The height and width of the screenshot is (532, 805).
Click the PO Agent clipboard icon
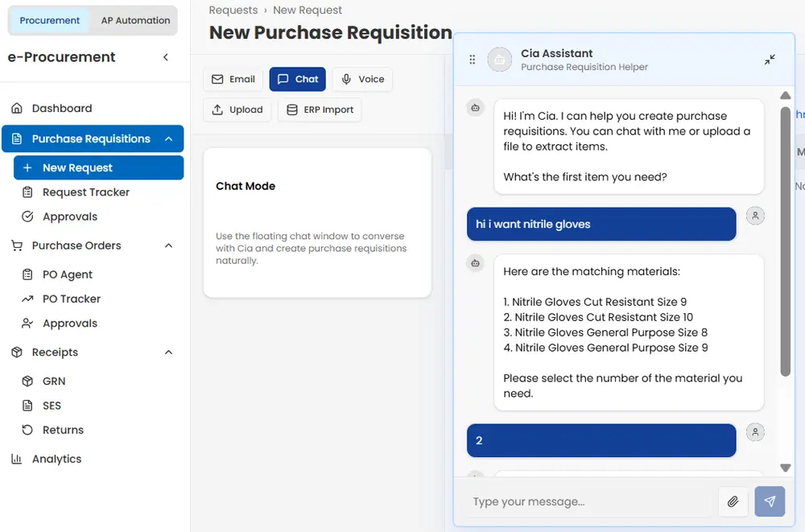pos(27,274)
